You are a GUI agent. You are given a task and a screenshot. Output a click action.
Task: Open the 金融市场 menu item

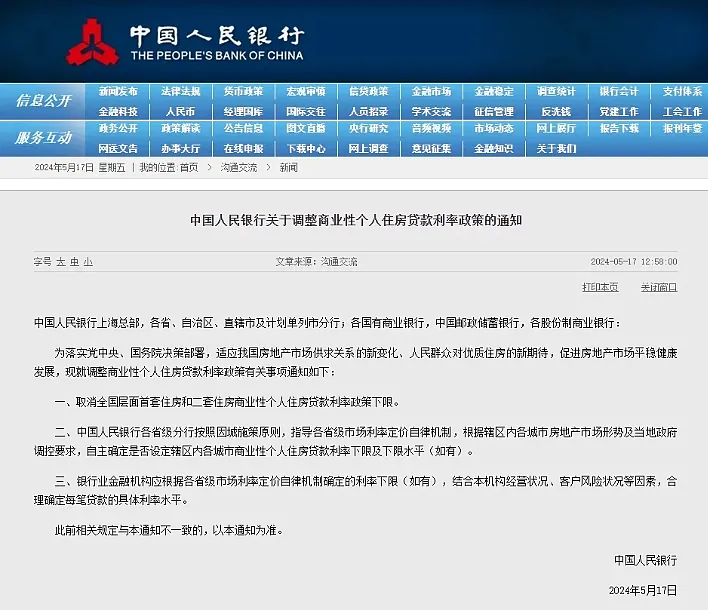coord(431,92)
